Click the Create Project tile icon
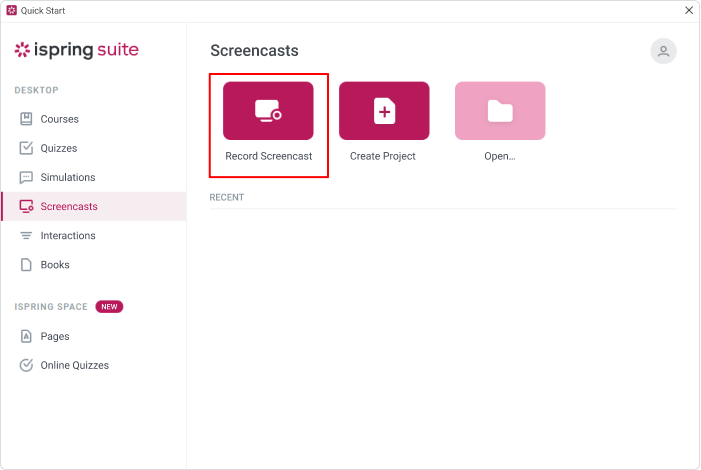 click(x=384, y=110)
